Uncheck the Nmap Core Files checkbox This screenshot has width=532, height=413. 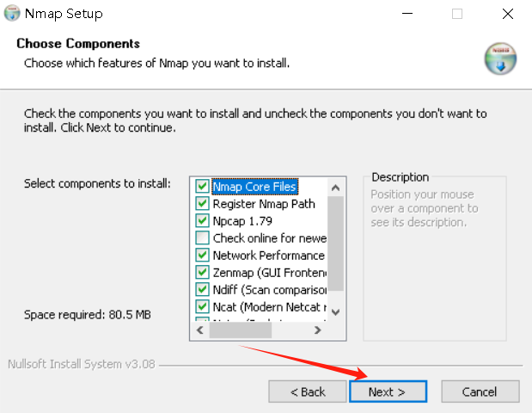tap(202, 186)
